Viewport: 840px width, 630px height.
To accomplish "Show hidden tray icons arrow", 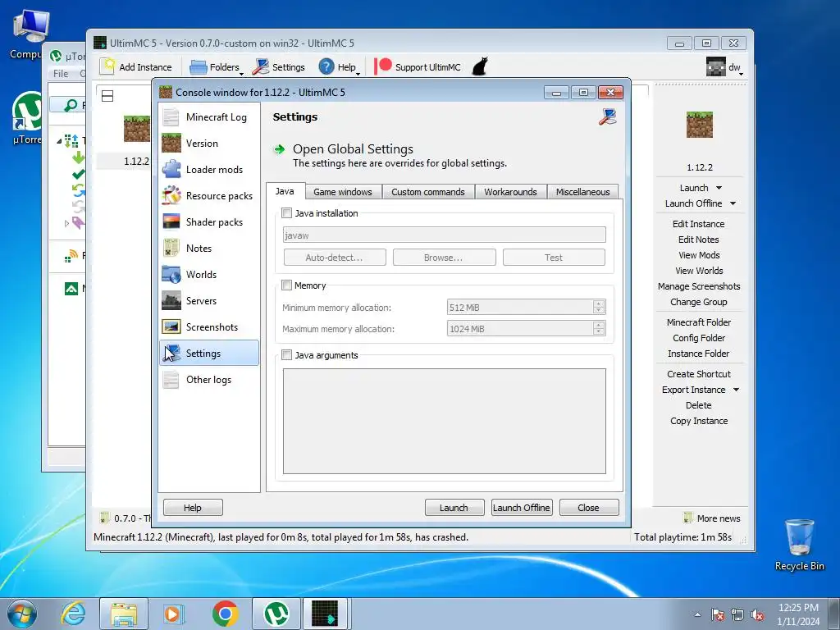I will pyautogui.click(x=697, y=614).
